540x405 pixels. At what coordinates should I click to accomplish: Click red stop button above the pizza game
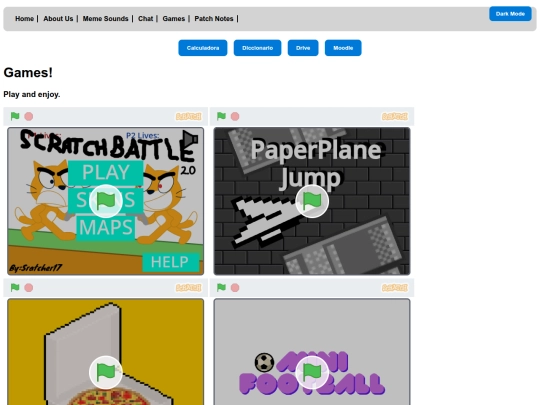29,288
